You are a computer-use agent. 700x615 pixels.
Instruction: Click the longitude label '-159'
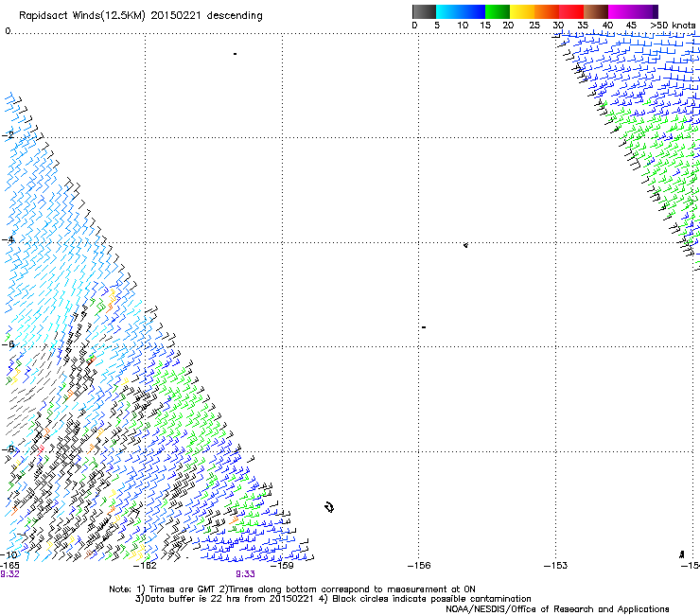coord(282,566)
